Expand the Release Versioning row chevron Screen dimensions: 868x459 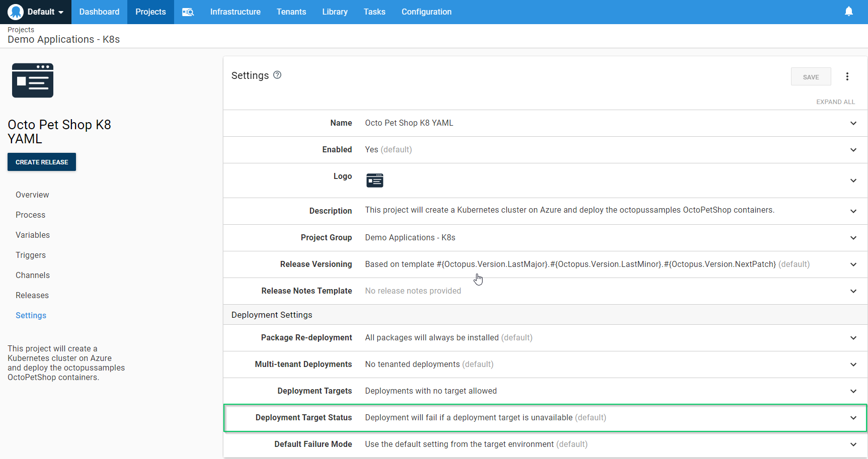point(853,264)
